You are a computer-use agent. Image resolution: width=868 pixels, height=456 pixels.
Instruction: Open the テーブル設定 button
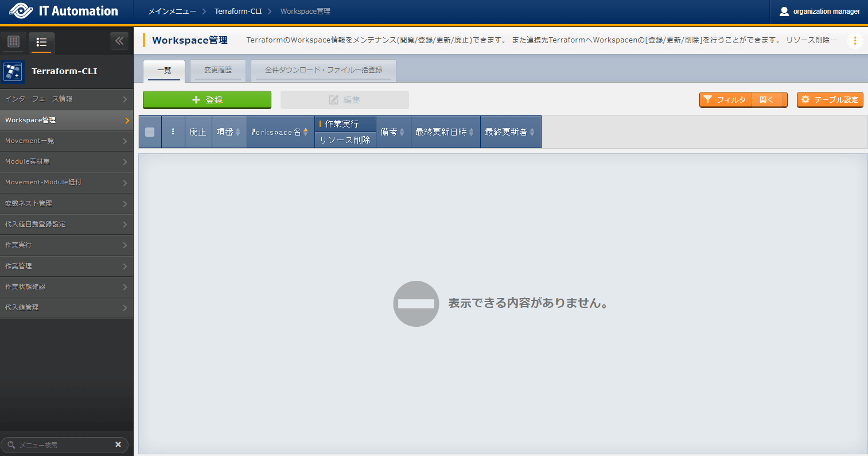830,100
